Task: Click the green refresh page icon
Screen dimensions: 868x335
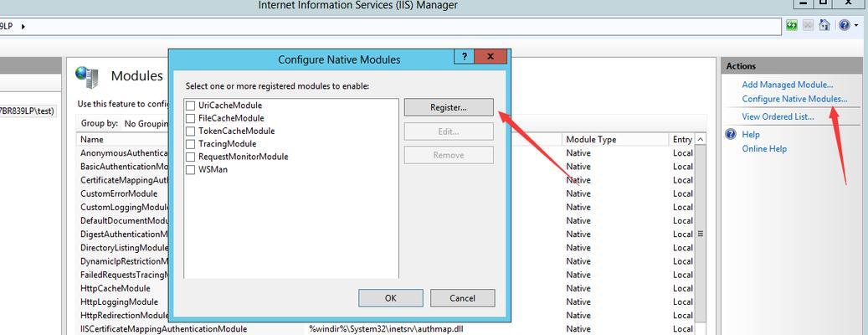Action: tap(792, 25)
